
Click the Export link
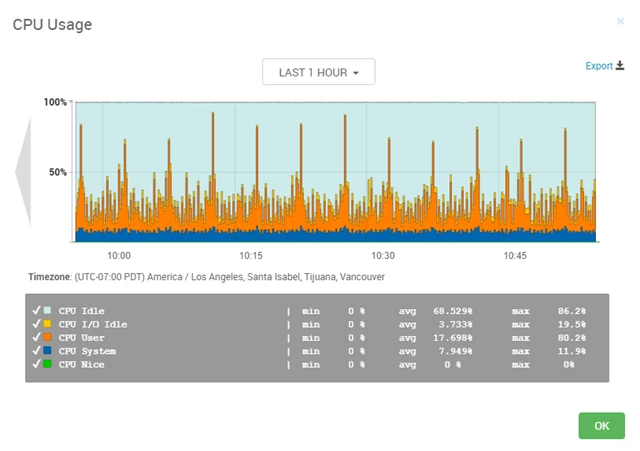(x=598, y=66)
